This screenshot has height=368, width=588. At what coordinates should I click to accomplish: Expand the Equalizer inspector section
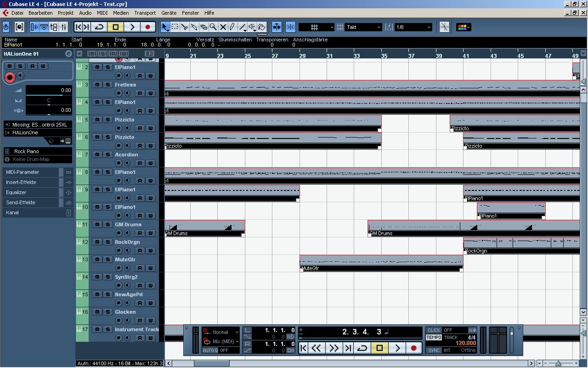click(x=38, y=192)
